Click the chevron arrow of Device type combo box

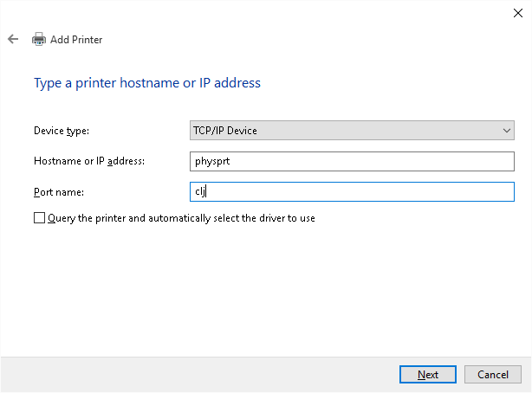[507, 131]
